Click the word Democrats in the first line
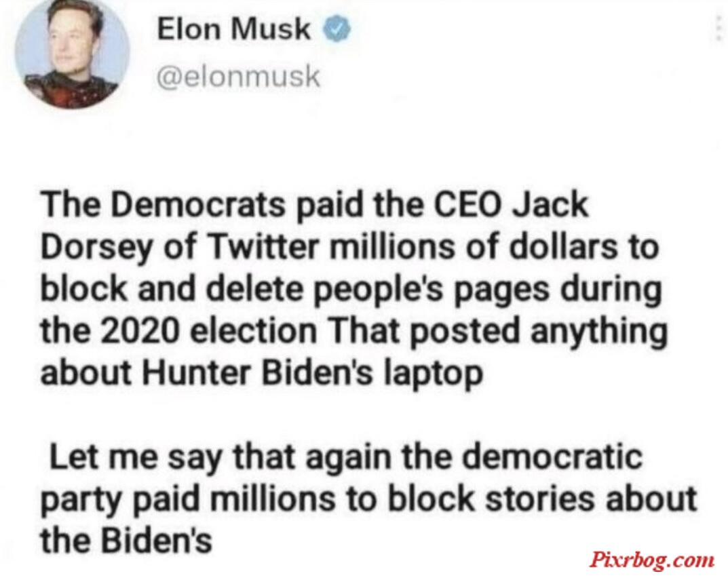The height and width of the screenshot is (582, 728). 195,205
